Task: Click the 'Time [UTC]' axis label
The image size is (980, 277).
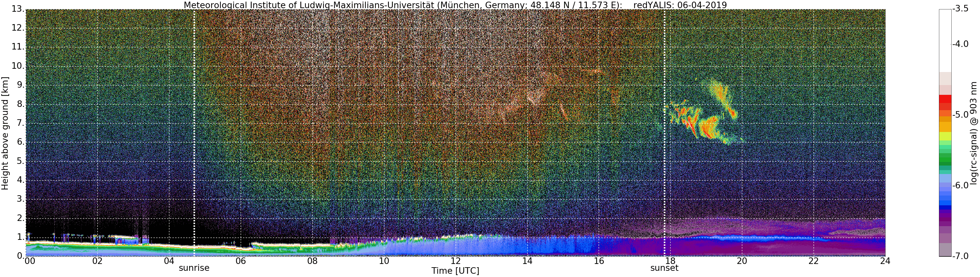Action: [455, 271]
